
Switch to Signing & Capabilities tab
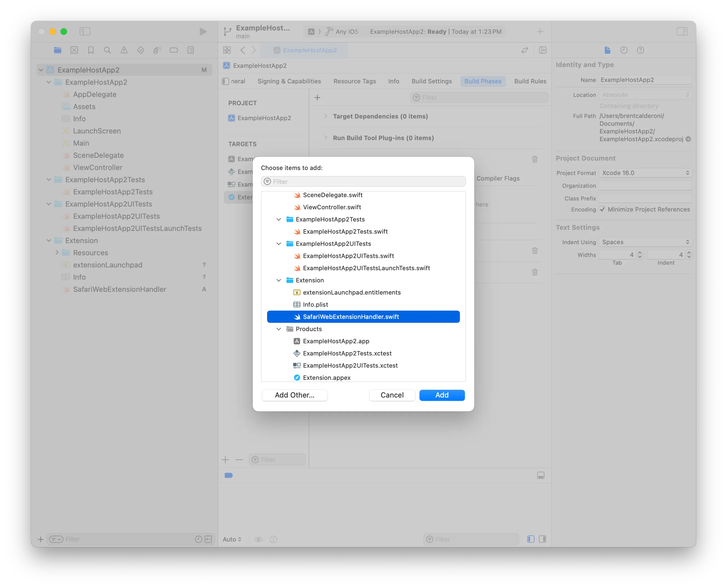[x=289, y=81]
